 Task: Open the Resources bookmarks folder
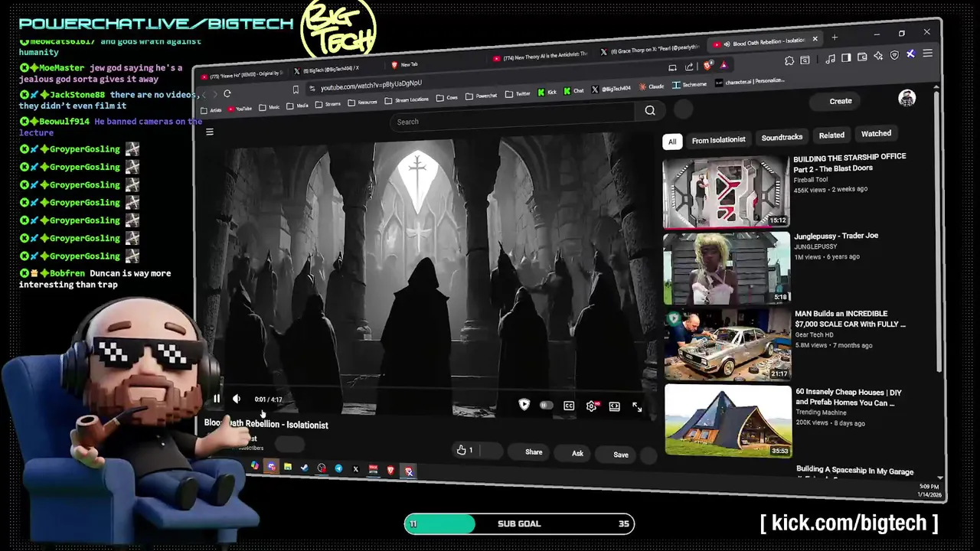[x=363, y=102]
